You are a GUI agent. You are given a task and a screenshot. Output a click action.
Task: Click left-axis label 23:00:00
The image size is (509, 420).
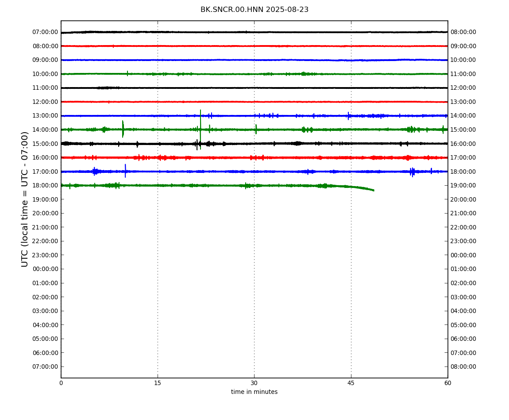[46, 255]
